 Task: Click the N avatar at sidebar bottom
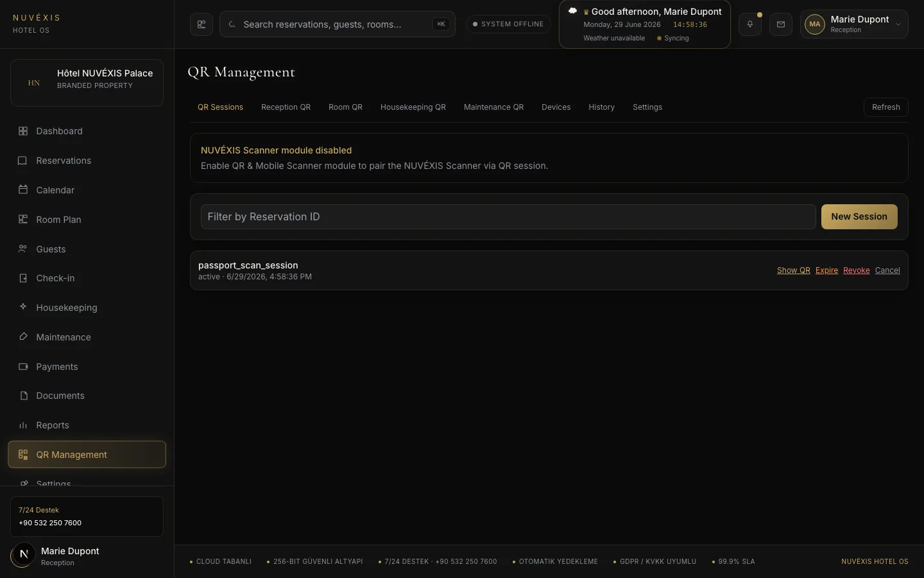[x=24, y=555]
